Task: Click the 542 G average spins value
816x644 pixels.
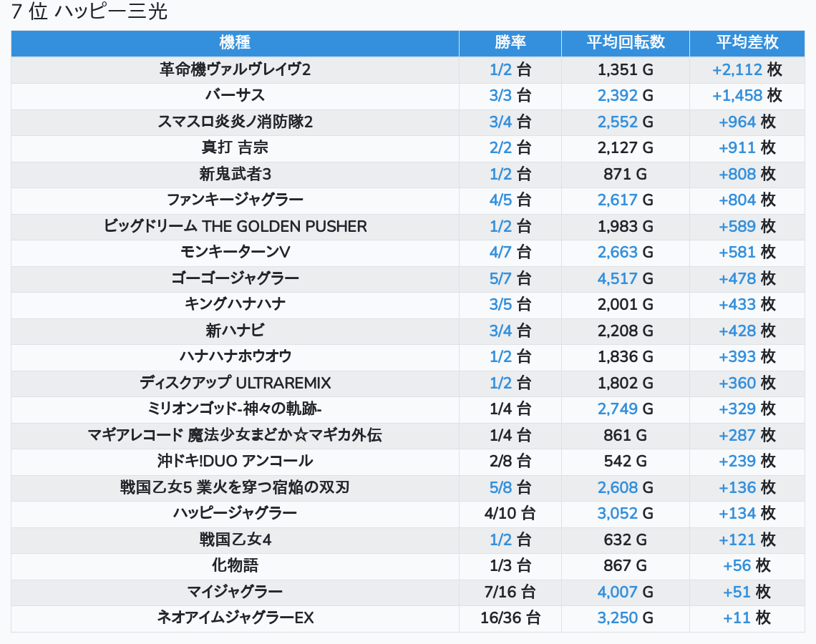Action: [x=626, y=462]
